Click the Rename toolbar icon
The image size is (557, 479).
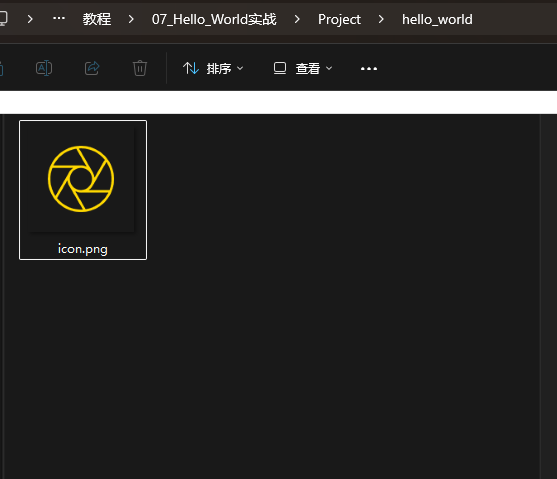(44, 68)
